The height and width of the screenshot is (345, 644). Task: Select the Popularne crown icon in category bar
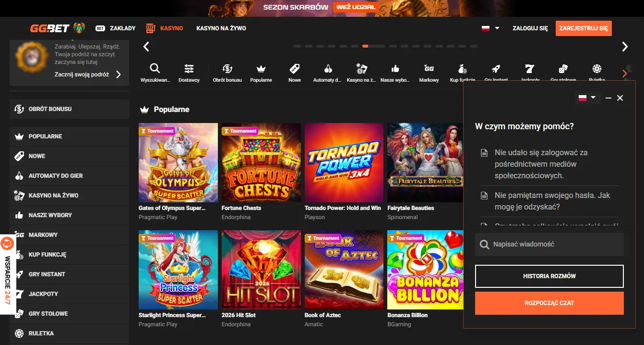click(x=261, y=68)
